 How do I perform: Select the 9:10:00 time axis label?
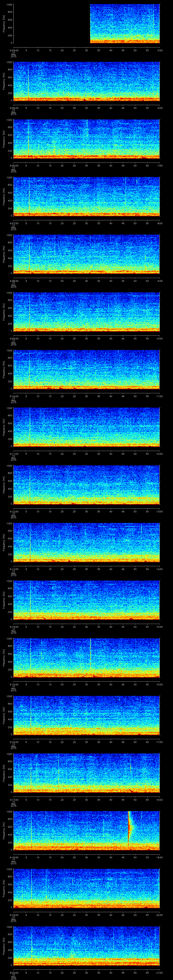[14, 396]
